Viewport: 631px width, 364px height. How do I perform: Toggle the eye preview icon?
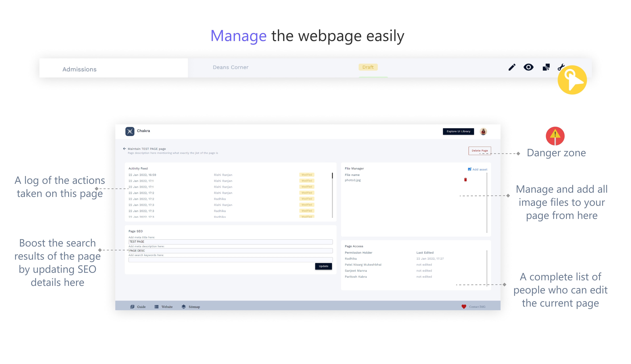(x=528, y=67)
